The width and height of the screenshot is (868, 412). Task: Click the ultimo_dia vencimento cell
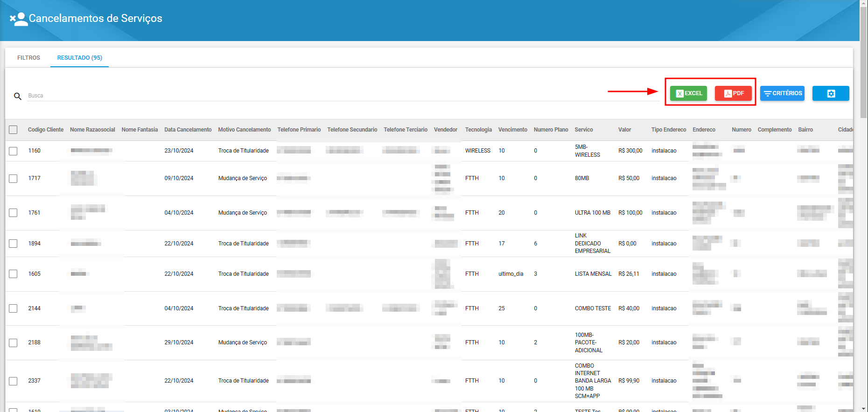(511, 274)
